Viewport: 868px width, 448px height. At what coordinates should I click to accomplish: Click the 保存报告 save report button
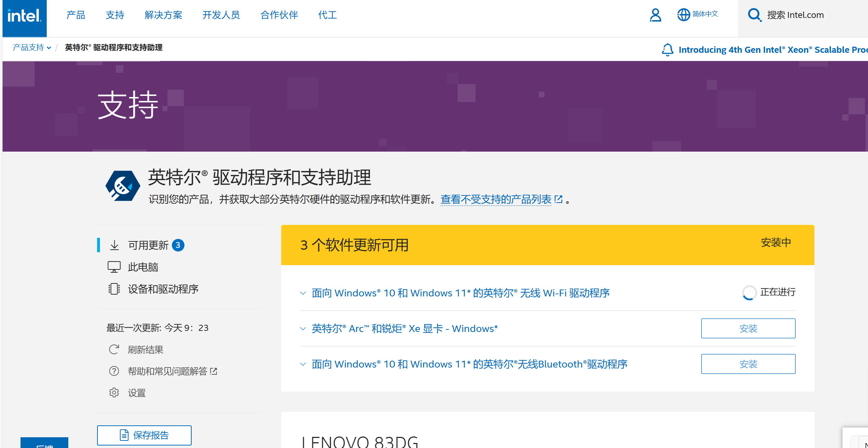point(144,435)
